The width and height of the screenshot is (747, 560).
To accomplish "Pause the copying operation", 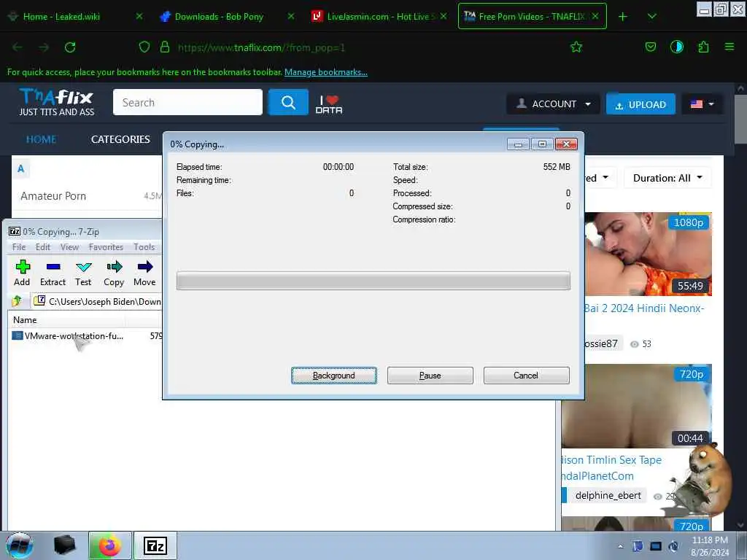I will coord(430,376).
